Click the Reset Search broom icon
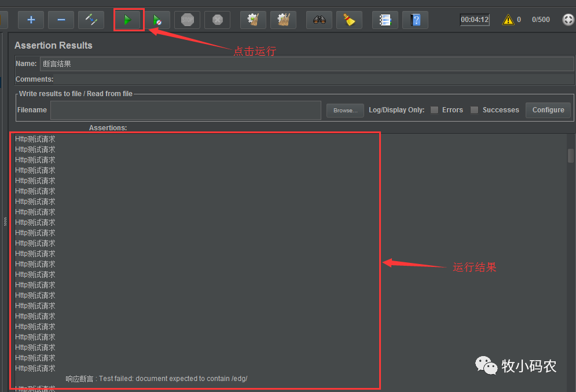 coord(349,20)
